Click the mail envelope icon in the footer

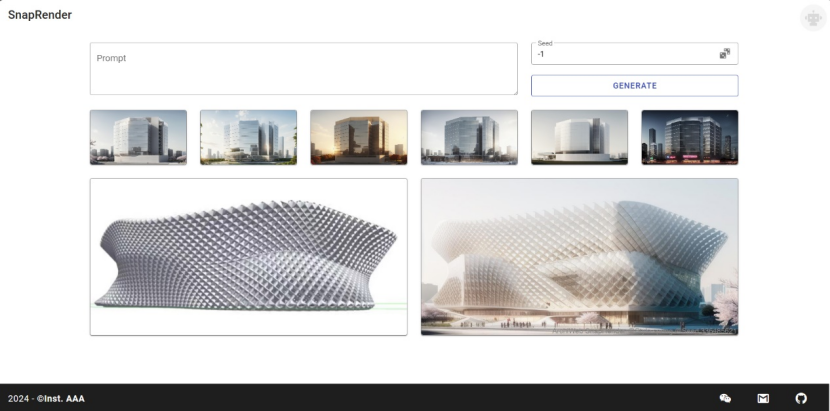[763, 398]
